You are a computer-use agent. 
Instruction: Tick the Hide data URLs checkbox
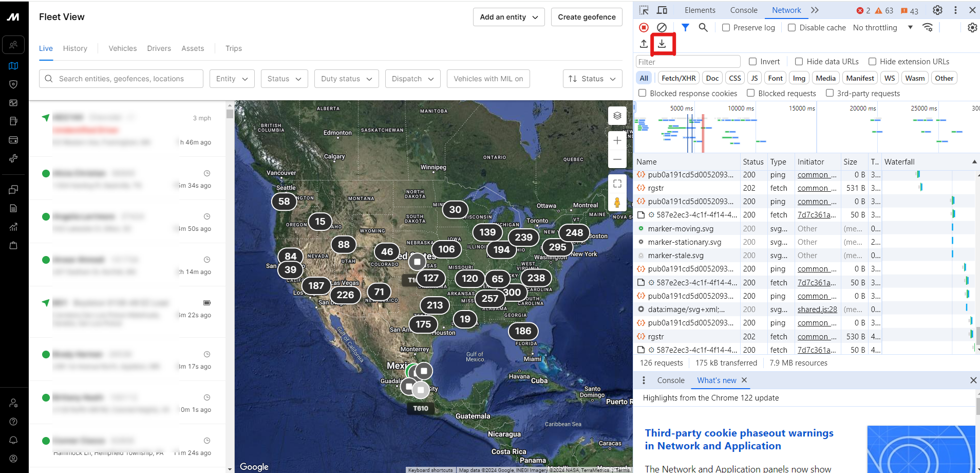[x=799, y=62]
